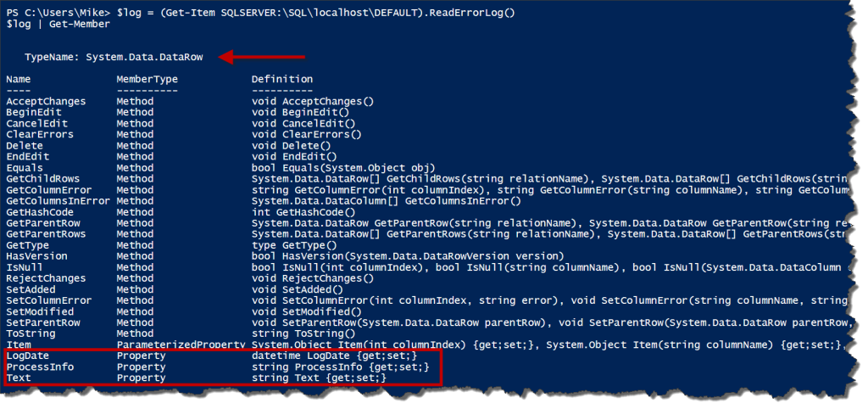
Task: Click the $log | Get-Member line
Action: click(x=58, y=25)
